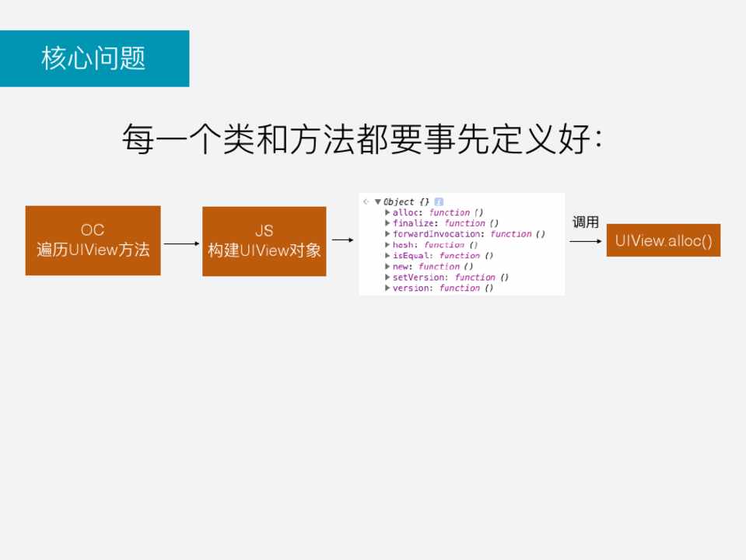Expand the forwardInvocation function triangle
746x560 pixels.
tap(387, 234)
